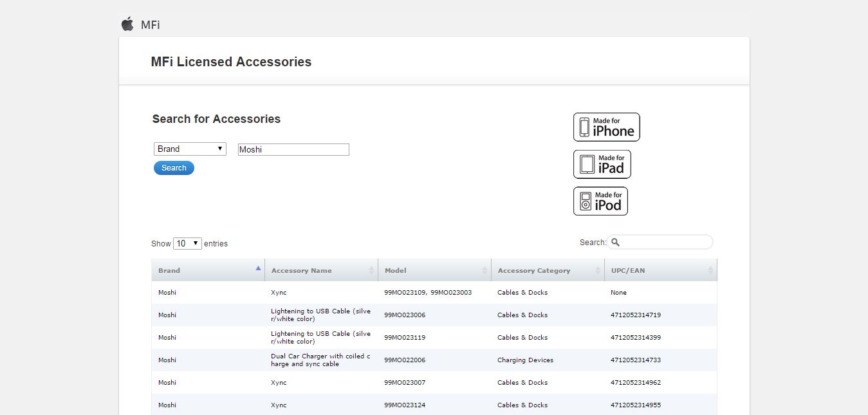This screenshot has width=868, height=415.
Task: Click Cables & Docks cell for 99MO023119
Action: click(x=522, y=338)
